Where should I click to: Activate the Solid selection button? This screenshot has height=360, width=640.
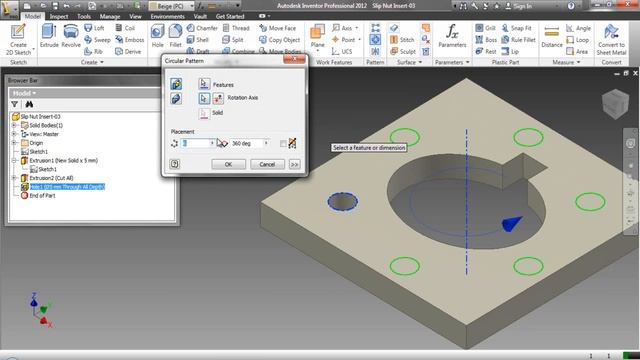pos(204,113)
